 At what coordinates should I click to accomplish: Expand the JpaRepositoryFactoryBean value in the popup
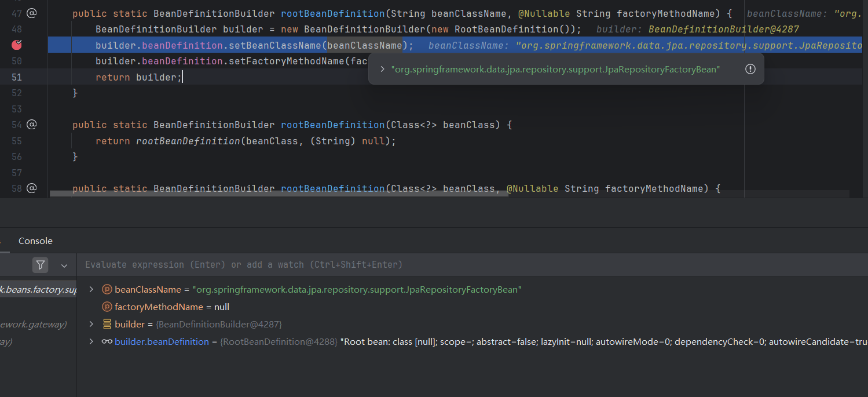click(x=382, y=69)
